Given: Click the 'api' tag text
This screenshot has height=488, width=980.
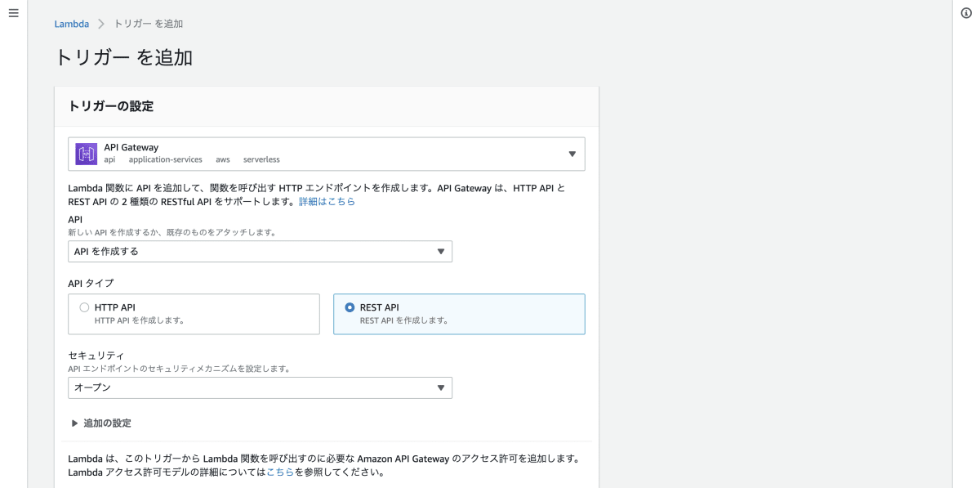Looking at the screenshot, I should (109, 159).
